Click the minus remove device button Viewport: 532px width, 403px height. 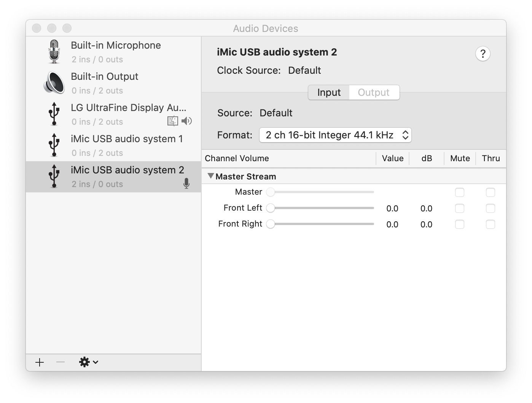click(61, 362)
